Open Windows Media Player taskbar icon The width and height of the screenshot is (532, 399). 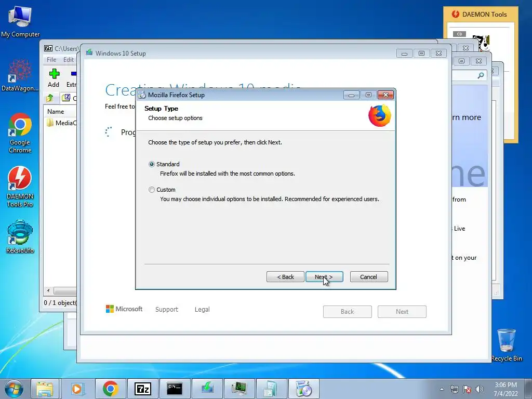click(x=78, y=389)
